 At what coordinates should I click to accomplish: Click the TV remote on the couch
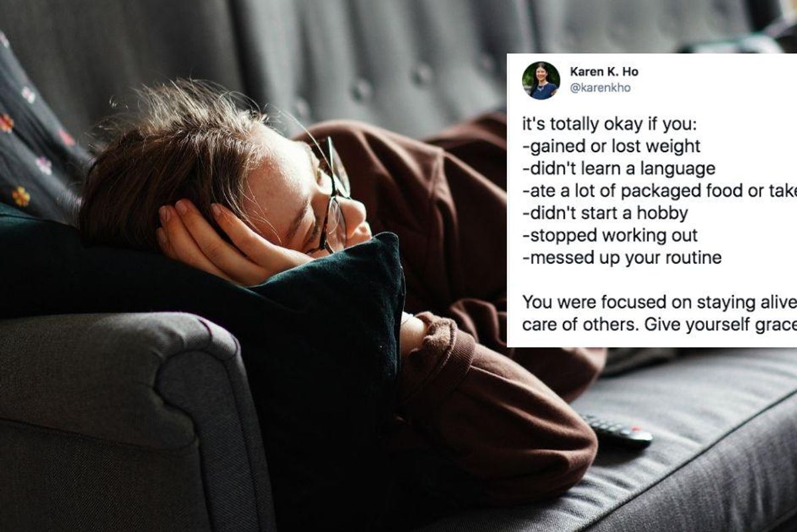click(x=616, y=432)
